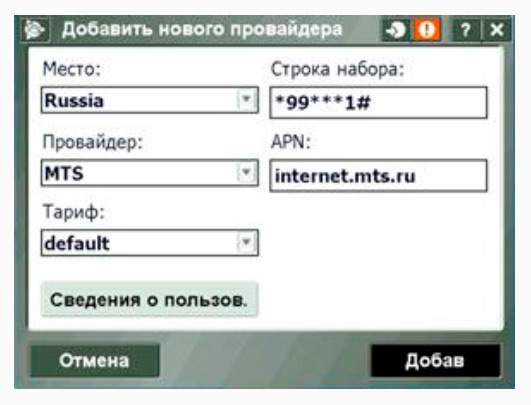531x405 pixels.
Task: Click the Место: label
Action: click(72, 69)
